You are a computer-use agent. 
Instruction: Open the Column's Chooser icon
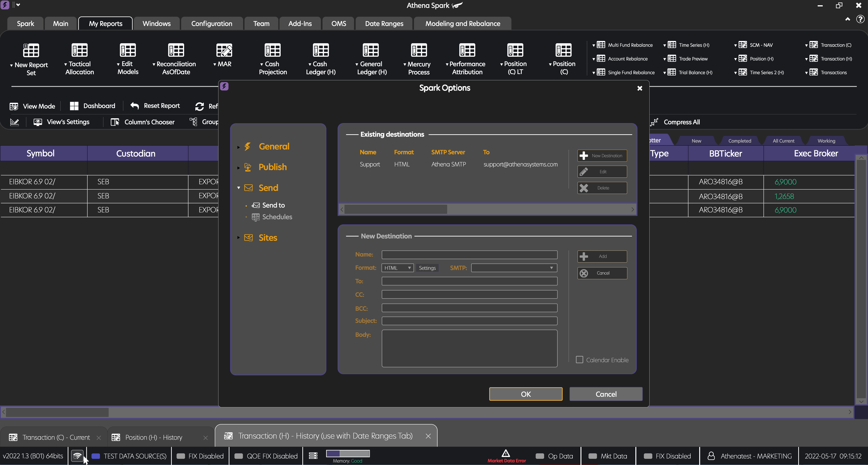pos(115,122)
